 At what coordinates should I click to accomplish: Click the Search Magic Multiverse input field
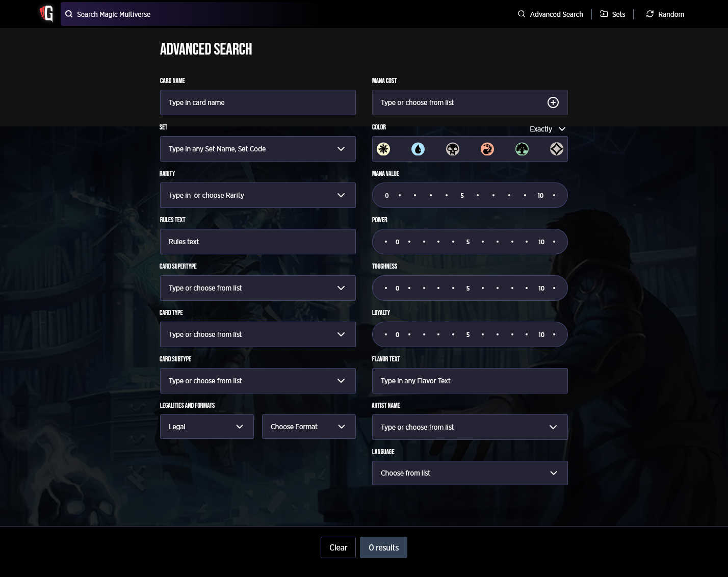tap(204, 14)
